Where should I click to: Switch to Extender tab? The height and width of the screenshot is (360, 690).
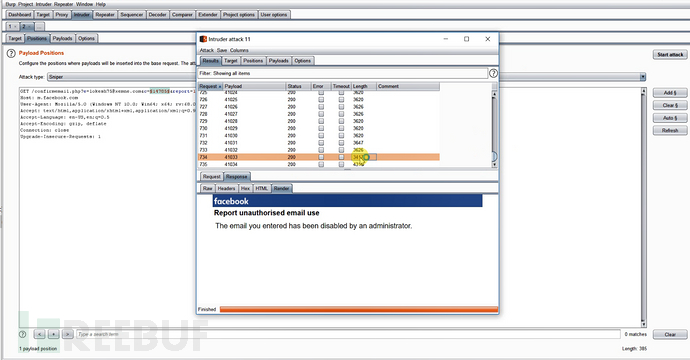(208, 15)
